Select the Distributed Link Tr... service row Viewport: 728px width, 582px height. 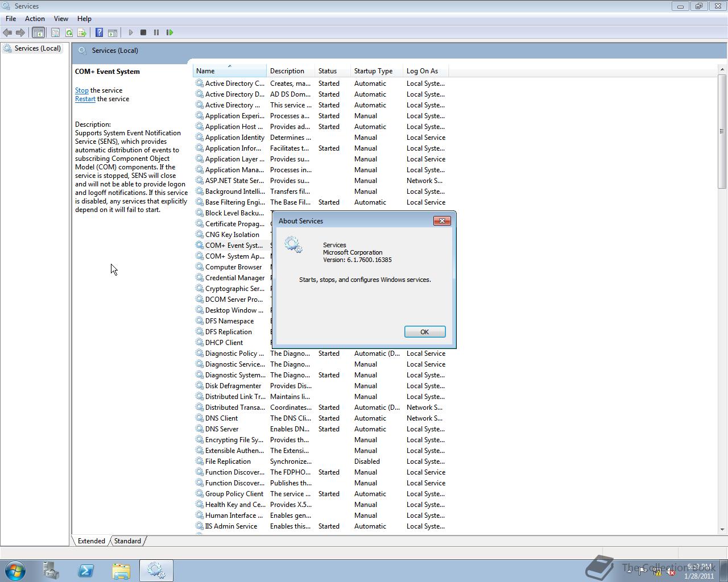pos(321,397)
